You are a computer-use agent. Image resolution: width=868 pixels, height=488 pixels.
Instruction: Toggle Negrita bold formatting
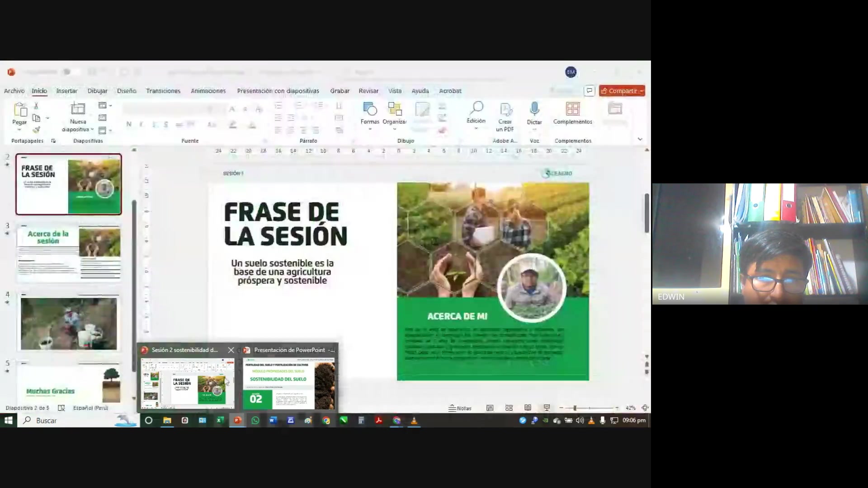129,125
